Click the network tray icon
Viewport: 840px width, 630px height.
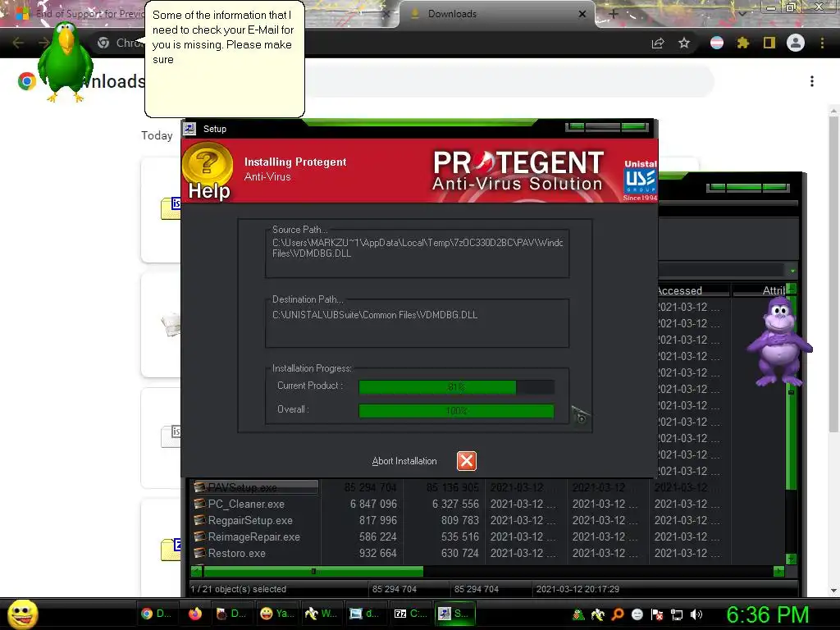point(677,614)
